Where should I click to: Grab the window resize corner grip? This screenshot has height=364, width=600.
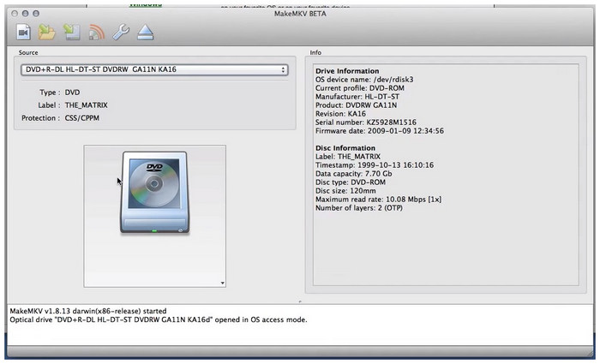590,353
